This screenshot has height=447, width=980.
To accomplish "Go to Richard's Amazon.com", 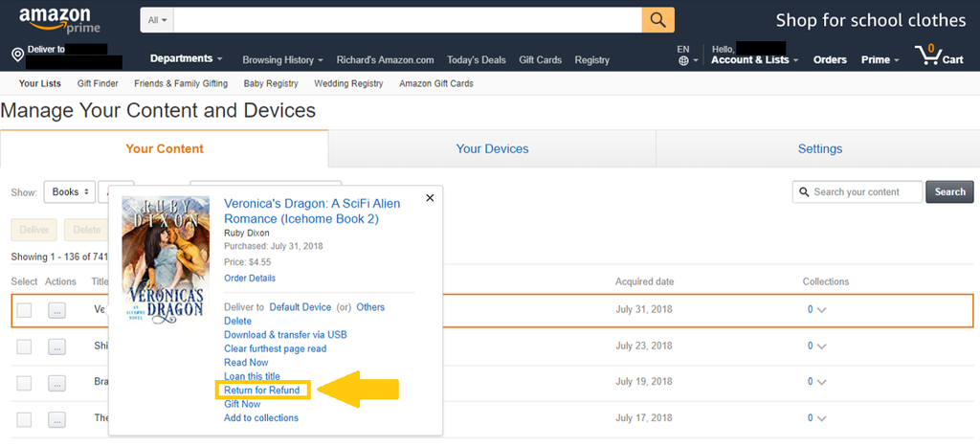I will (385, 60).
